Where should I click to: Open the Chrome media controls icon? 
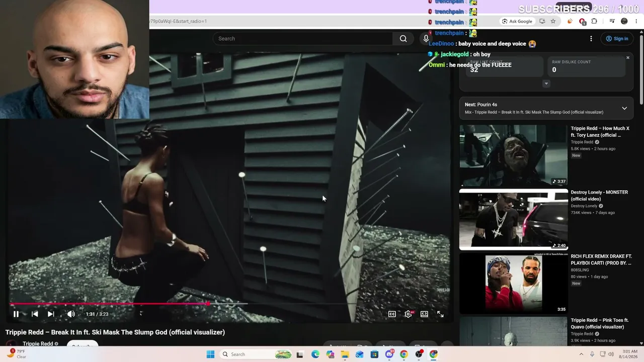pos(612,21)
